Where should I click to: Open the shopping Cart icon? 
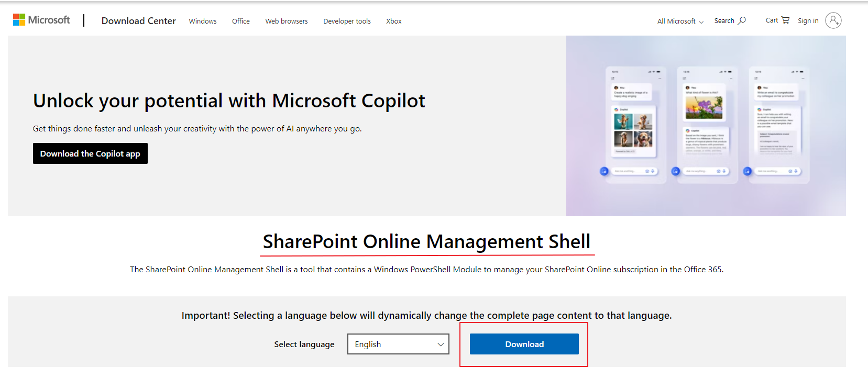[x=785, y=20]
